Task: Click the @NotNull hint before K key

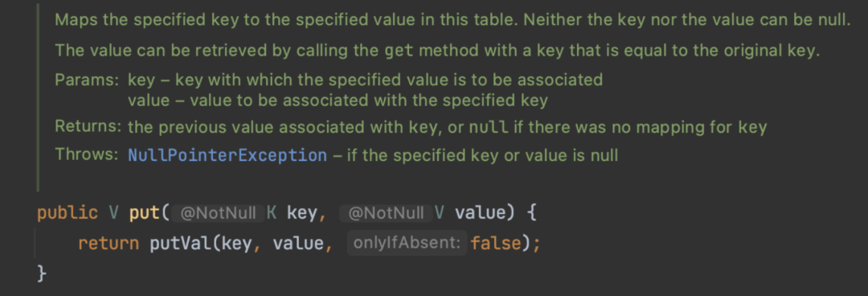Action: point(218,213)
